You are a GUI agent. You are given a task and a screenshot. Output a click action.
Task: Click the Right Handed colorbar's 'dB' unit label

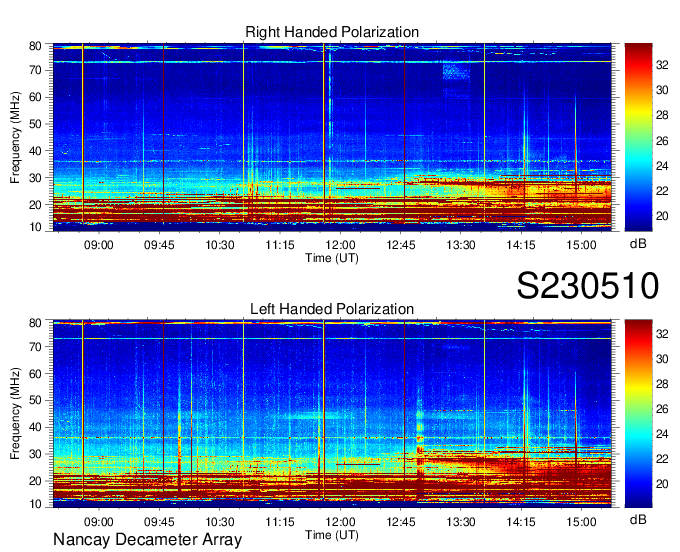[638, 244]
